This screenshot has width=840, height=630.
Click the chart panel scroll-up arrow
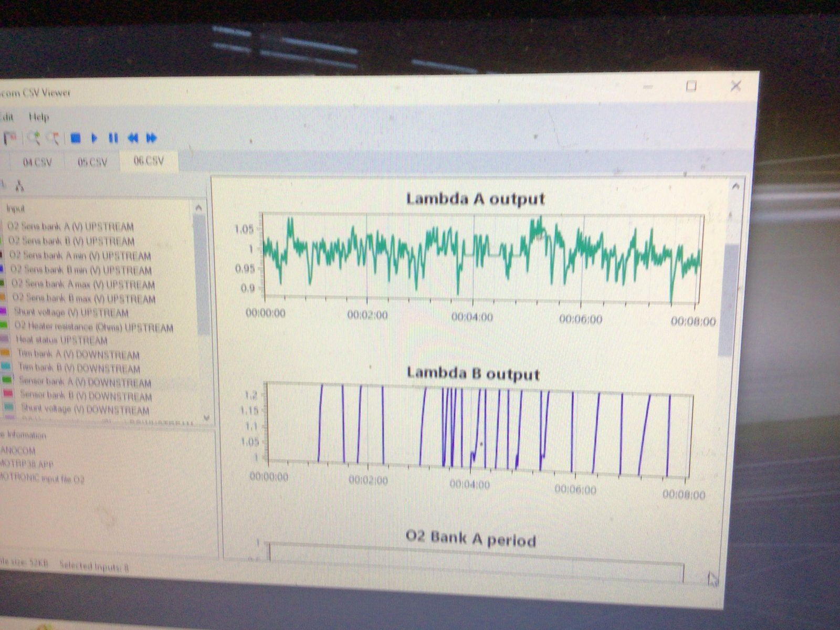click(735, 186)
